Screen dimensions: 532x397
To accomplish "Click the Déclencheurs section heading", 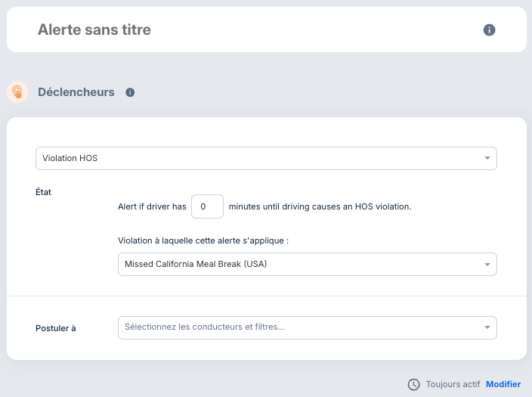I will [x=76, y=92].
